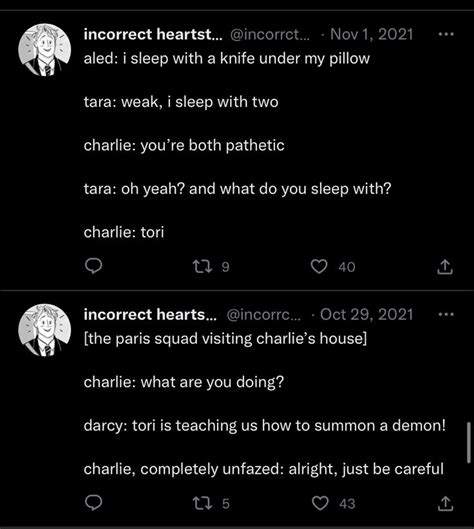The image size is (474, 529).
Task: Open the 'incorrect heartst...' display name in the first tweet
Action: tap(153, 34)
